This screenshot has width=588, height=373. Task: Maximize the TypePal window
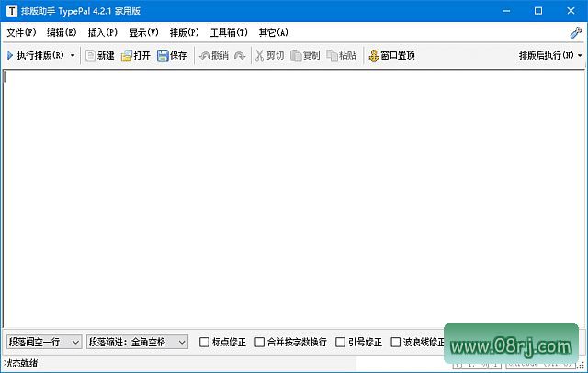(x=538, y=11)
